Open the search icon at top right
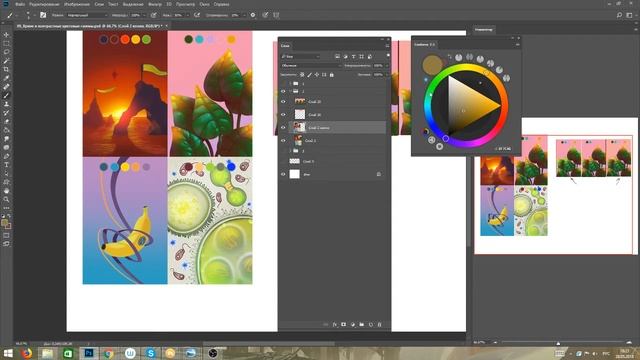 click(x=619, y=15)
